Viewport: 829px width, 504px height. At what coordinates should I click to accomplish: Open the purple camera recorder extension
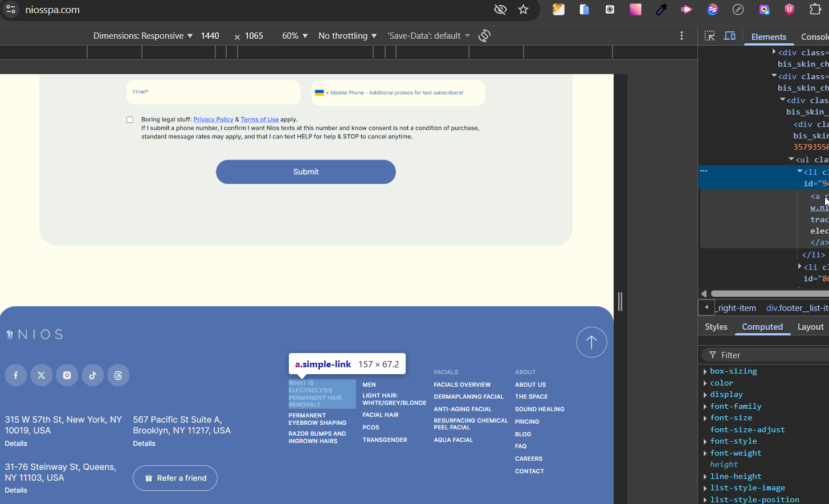point(764,10)
